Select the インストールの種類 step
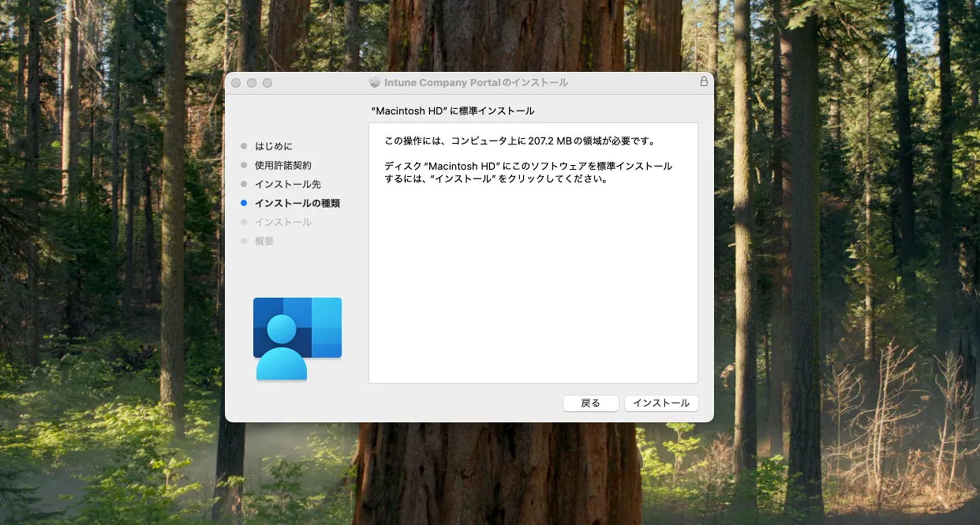The width and height of the screenshot is (980, 525). click(297, 203)
